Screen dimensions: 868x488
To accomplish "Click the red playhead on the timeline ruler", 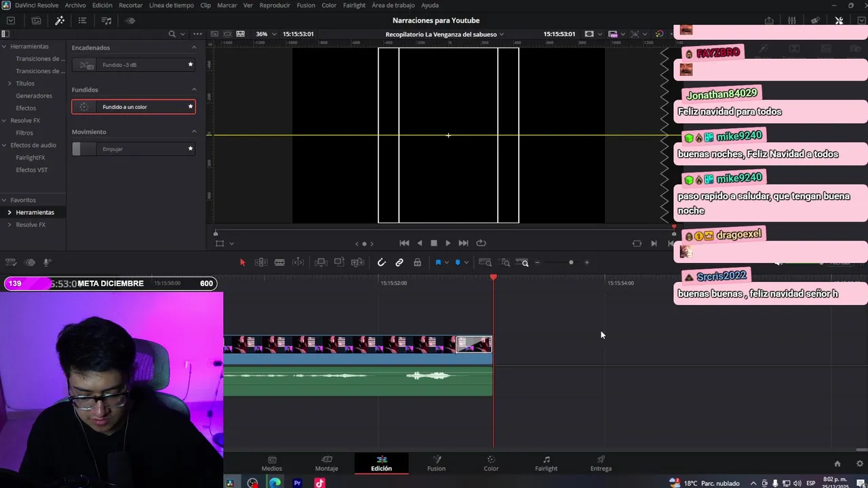I will [493, 277].
